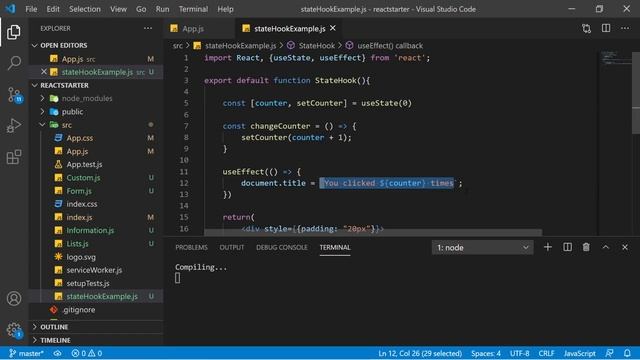This screenshot has height=360, width=640.
Task: Open the Terminal menu
Action: 193,9
